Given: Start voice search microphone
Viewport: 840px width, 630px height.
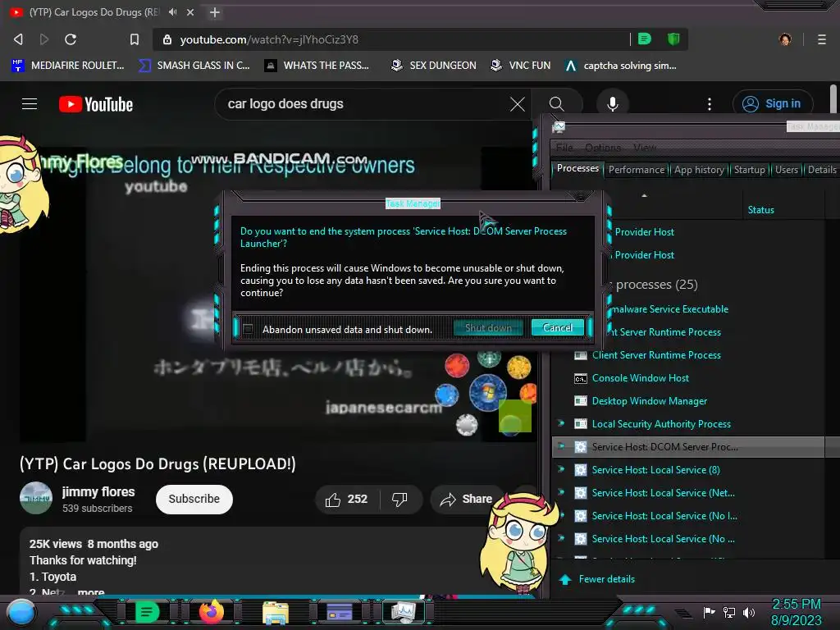Looking at the screenshot, I should tap(612, 104).
